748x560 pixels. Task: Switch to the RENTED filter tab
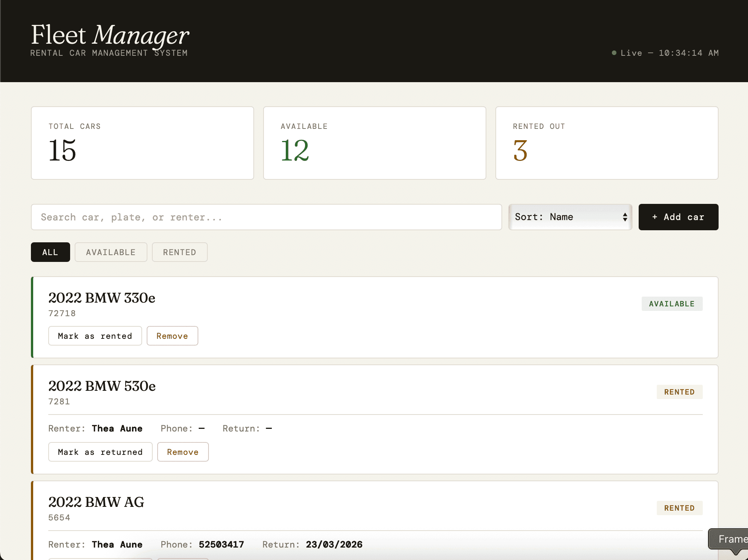coord(179,252)
